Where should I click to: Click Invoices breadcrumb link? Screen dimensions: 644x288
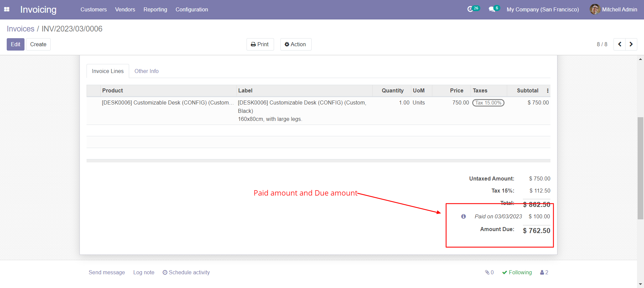point(20,29)
